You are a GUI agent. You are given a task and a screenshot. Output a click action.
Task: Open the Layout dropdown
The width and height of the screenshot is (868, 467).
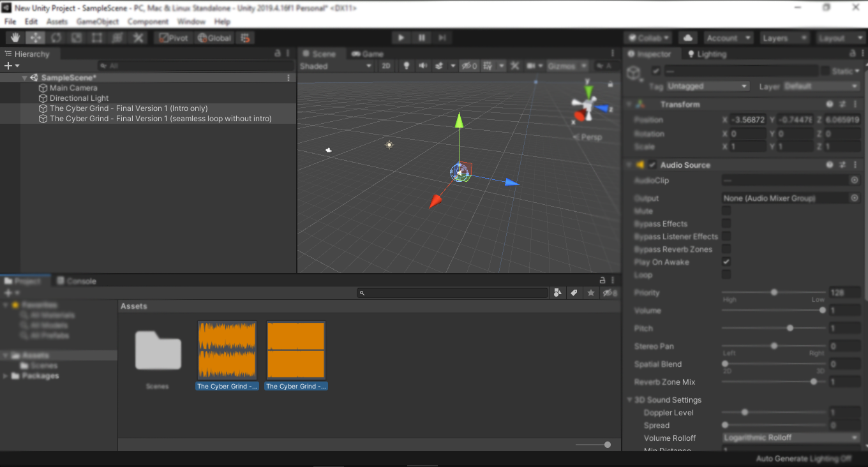pos(841,38)
